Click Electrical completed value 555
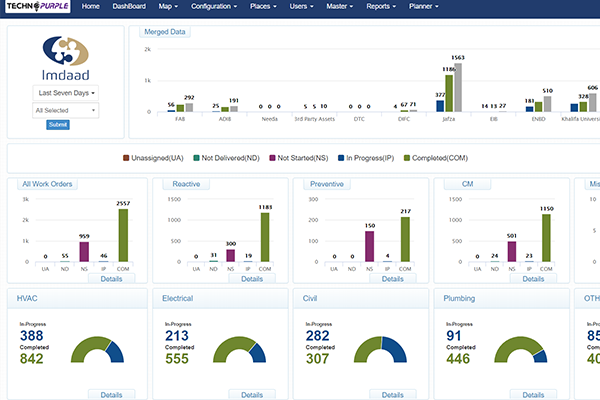 point(177,359)
